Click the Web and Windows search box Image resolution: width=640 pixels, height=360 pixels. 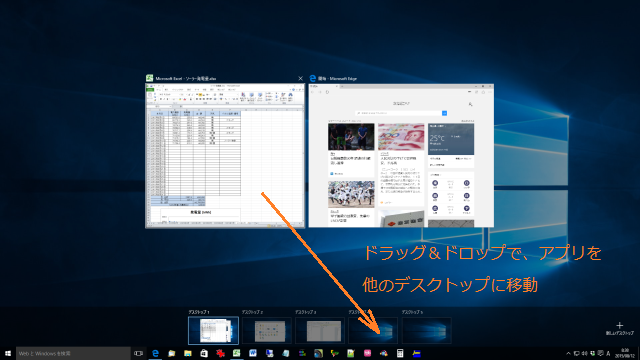[x=73, y=353]
